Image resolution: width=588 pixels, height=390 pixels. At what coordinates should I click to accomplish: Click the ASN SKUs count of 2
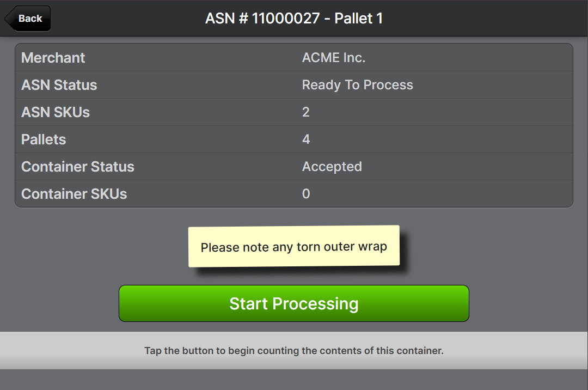pyautogui.click(x=306, y=112)
